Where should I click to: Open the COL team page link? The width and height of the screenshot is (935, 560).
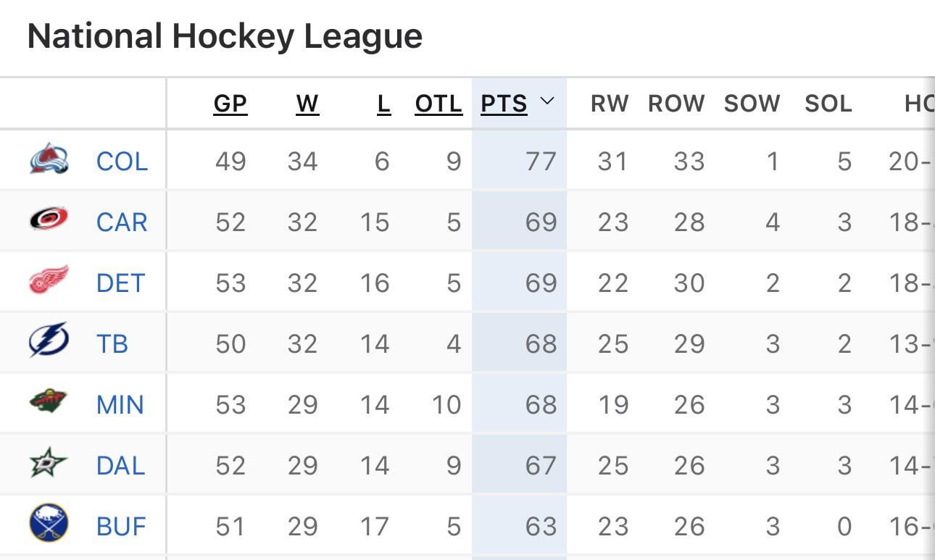point(120,161)
